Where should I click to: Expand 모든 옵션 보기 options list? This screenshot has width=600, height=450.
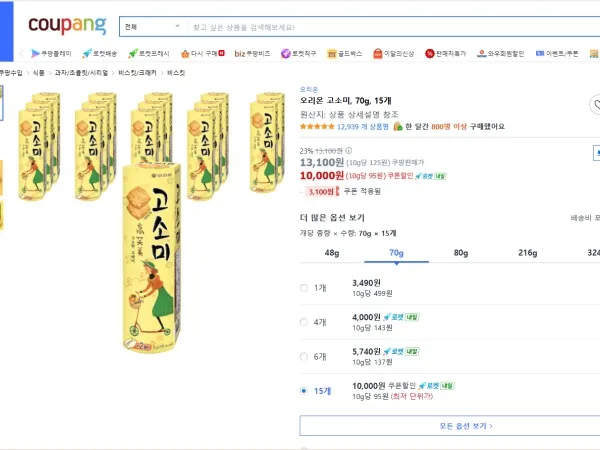tap(449, 425)
